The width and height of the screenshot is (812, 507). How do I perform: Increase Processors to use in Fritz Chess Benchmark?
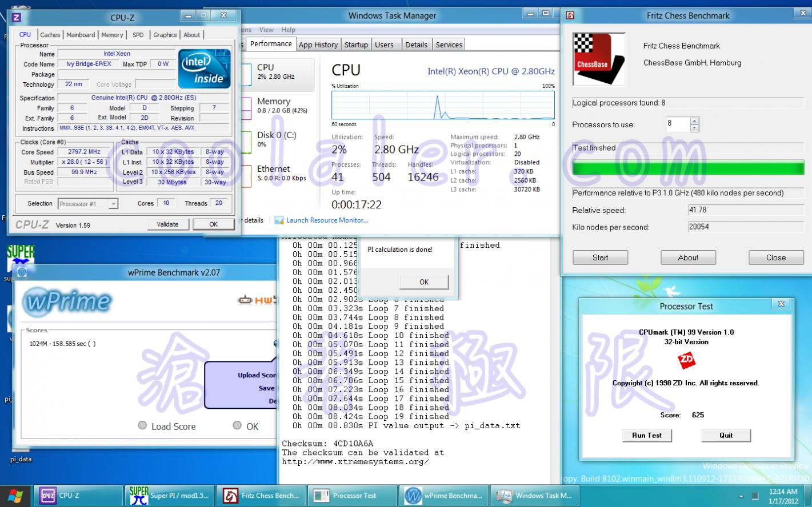[x=694, y=120]
